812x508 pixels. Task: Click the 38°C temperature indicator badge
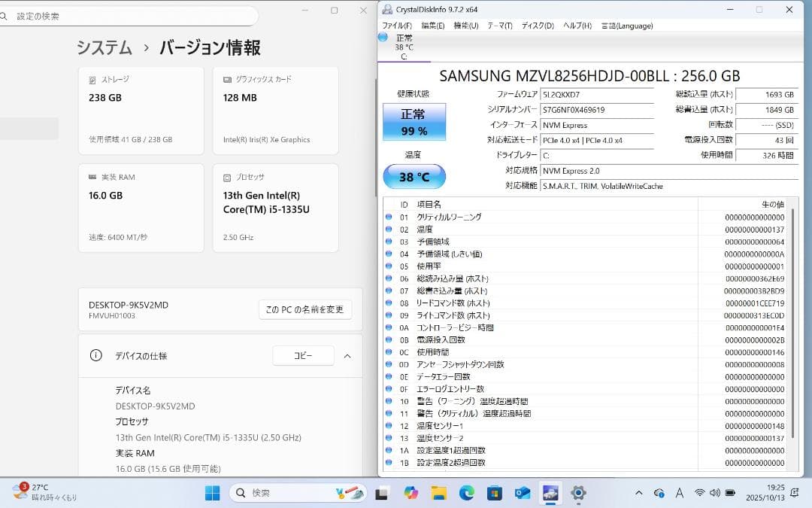[x=414, y=176]
